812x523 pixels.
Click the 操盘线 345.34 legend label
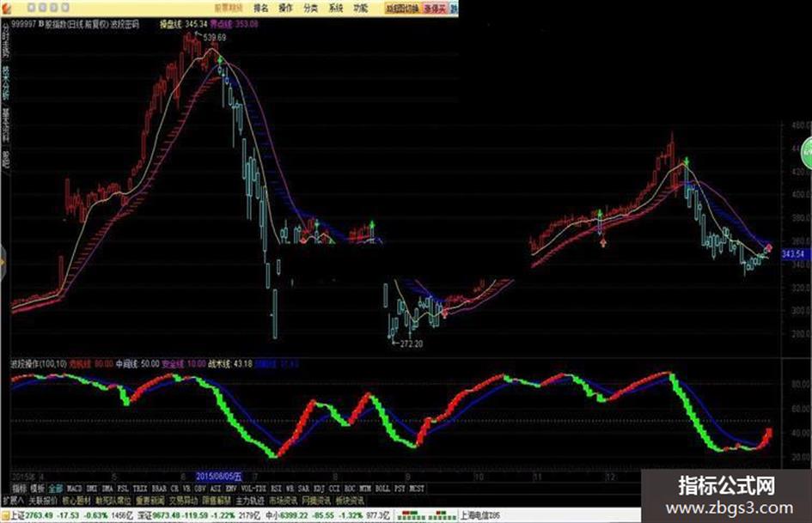coord(183,24)
